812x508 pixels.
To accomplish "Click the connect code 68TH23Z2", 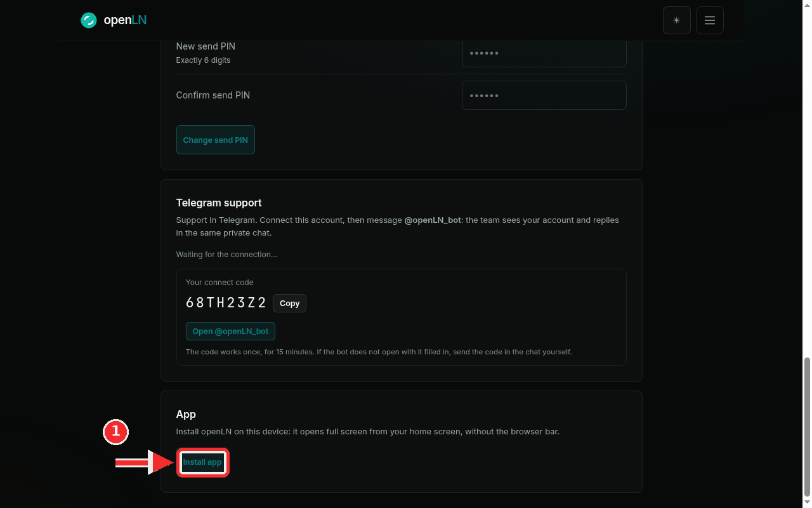I will click(x=226, y=303).
